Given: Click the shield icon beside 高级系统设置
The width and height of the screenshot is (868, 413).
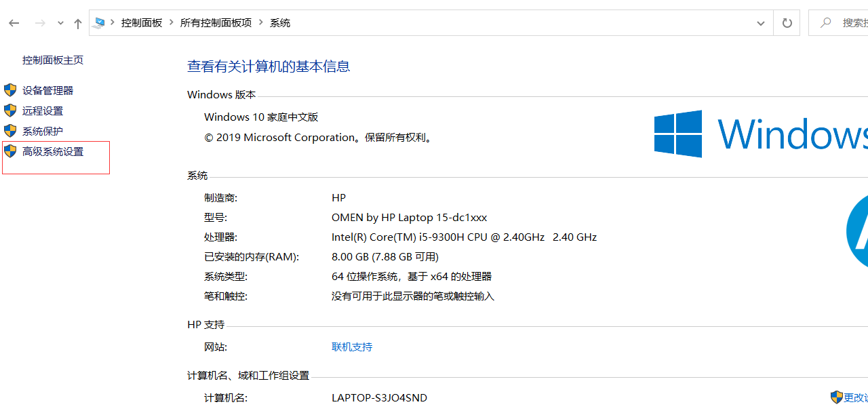Looking at the screenshot, I should tap(10, 151).
